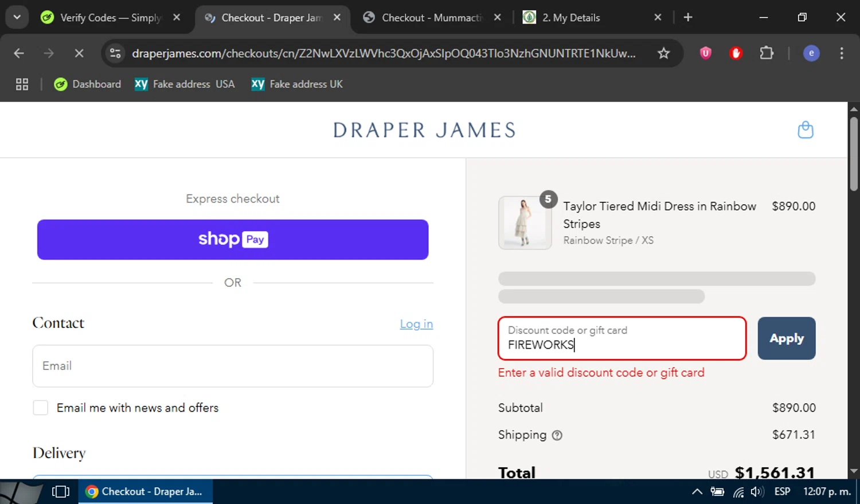The image size is (860, 504).
Task: Go forward with the forward arrow
Action: tap(49, 53)
